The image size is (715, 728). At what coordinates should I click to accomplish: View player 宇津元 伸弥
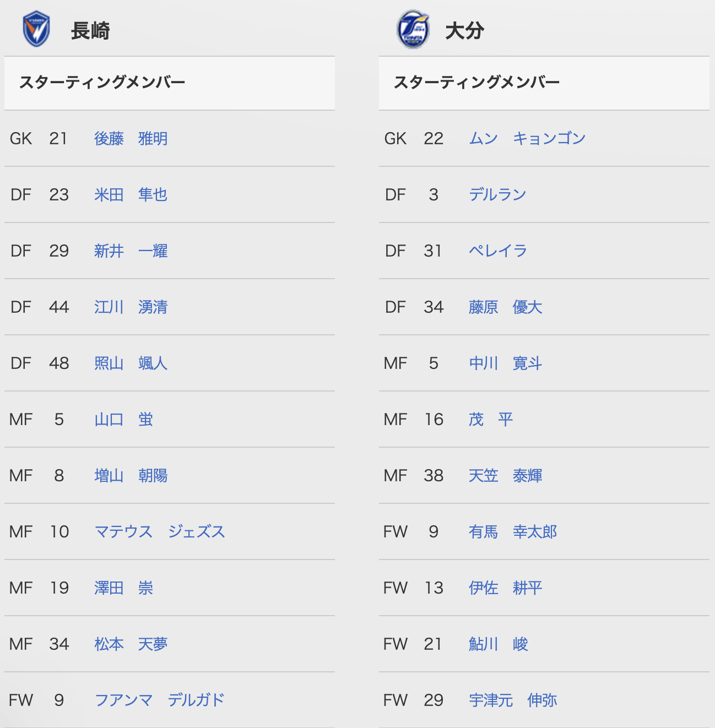[513, 700]
